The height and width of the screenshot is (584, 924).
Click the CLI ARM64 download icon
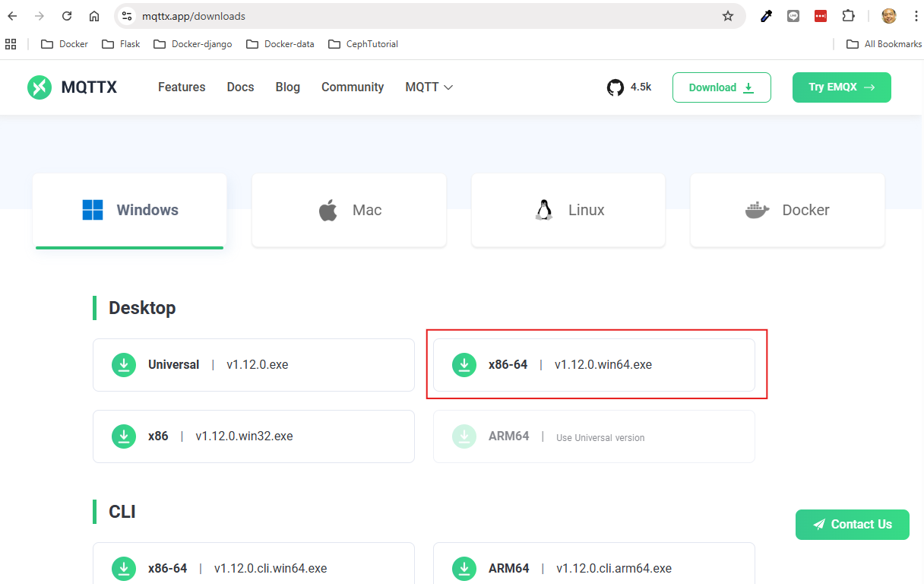pyautogui.click(x=464, y=568)
